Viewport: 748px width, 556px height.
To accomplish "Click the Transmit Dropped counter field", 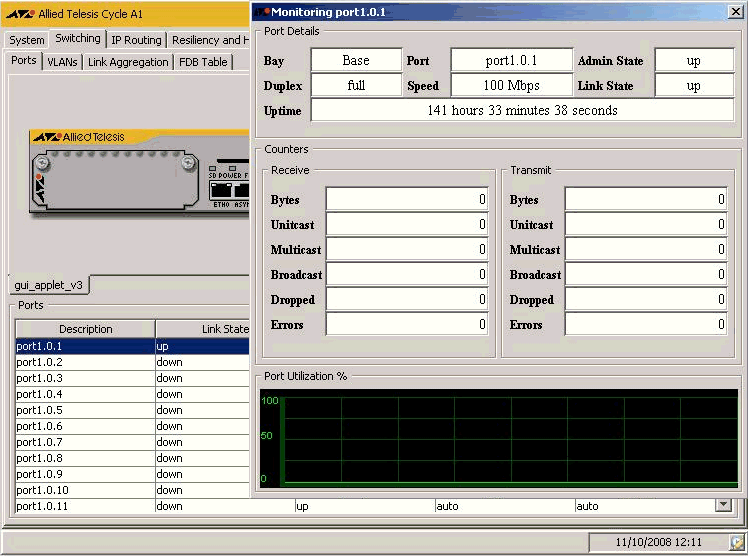I will click(646, 299).
